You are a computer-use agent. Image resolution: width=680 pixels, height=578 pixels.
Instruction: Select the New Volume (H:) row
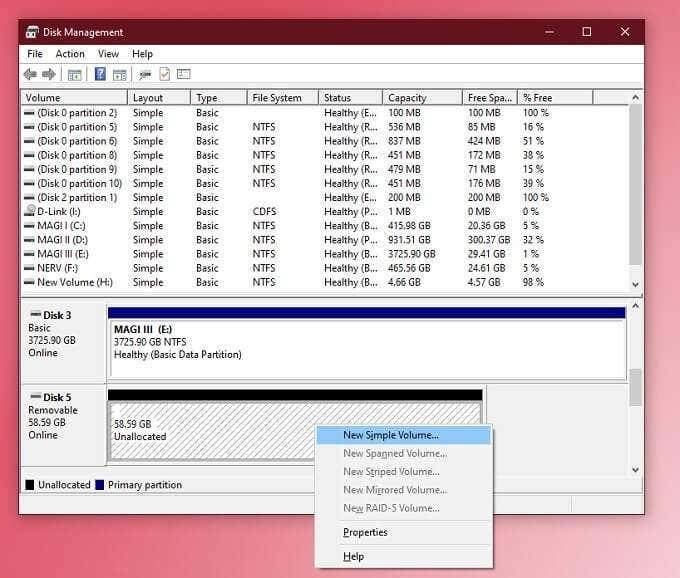click(325, 282)
